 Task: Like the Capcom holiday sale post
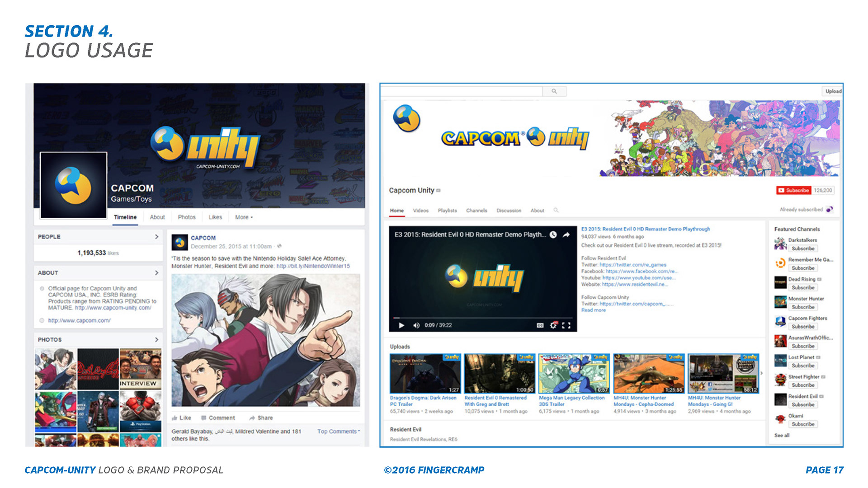tap(182, 418)
